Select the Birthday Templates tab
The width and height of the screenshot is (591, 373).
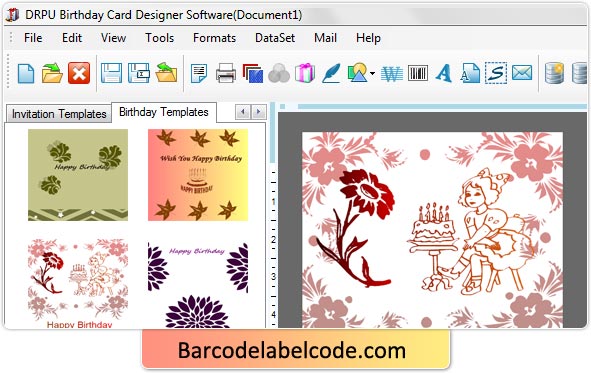point(164,112)
